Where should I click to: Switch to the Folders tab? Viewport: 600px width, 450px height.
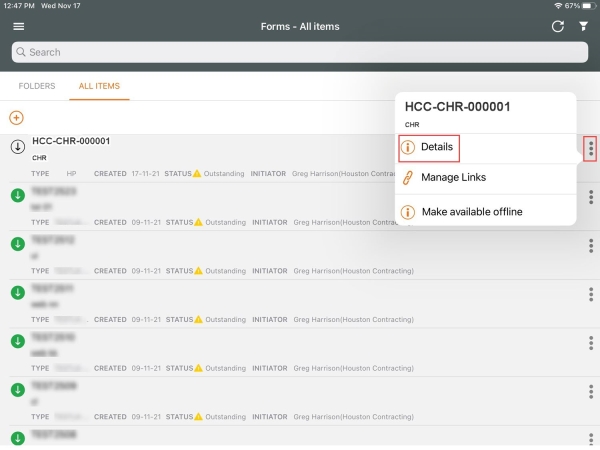pyautogui.click(x=37, y=86)
